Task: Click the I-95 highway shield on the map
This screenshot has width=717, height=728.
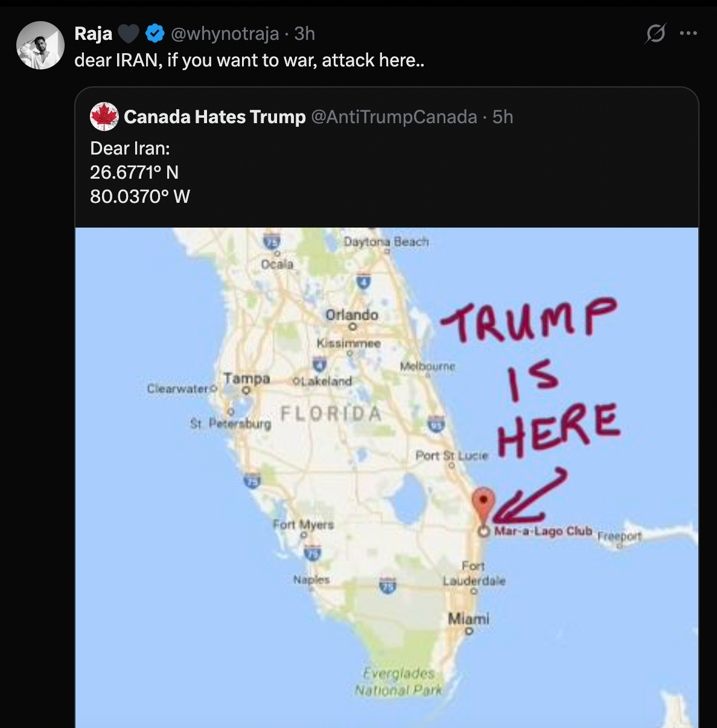Action: click(436, 424)
